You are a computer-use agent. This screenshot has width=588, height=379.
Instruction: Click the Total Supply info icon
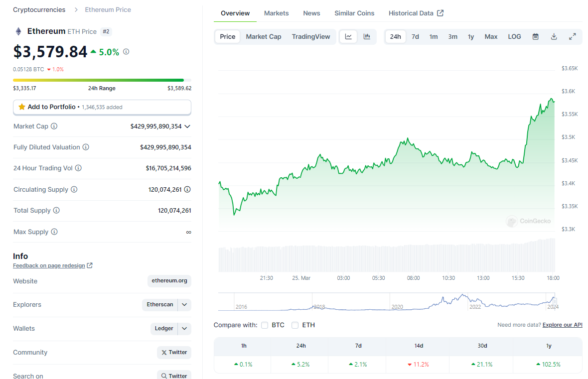point(56,211)
